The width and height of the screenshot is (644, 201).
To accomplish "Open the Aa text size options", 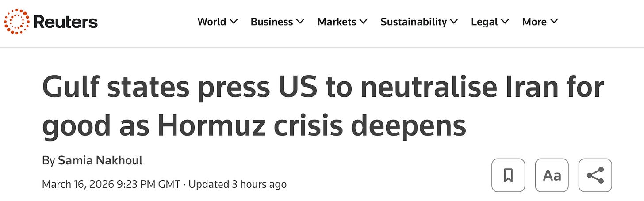I will pos(552,175).
